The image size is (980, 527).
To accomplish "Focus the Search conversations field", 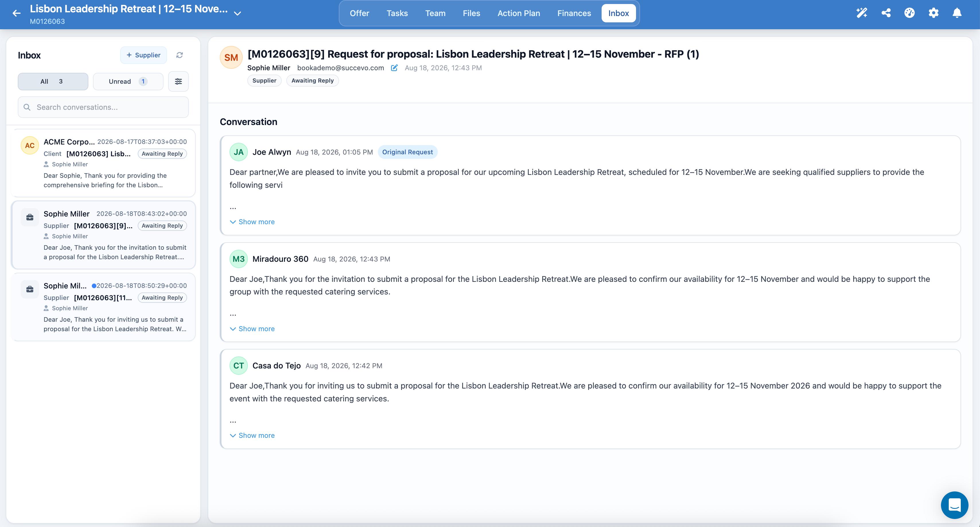I will pyautogui.click(x=103, y=107).
